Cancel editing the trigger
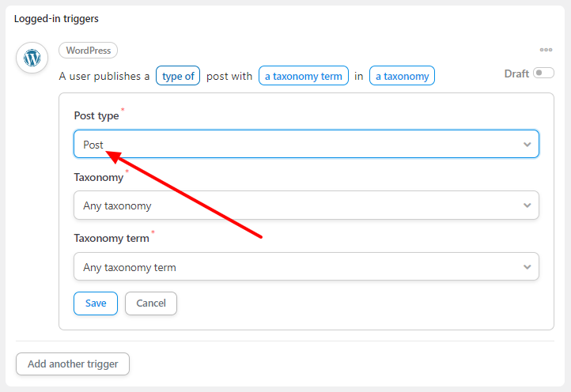Screen dimensions: 571x392 [x=151, y=303]
